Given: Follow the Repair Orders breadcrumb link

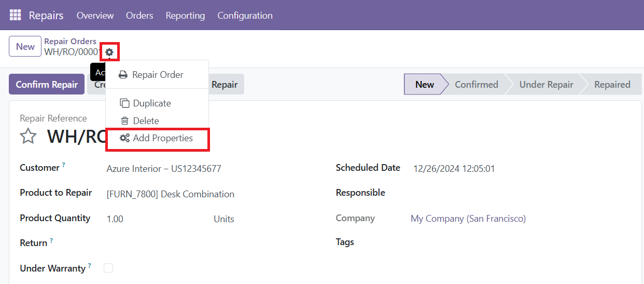Looking at the screenshot, I should click(70, 42).
